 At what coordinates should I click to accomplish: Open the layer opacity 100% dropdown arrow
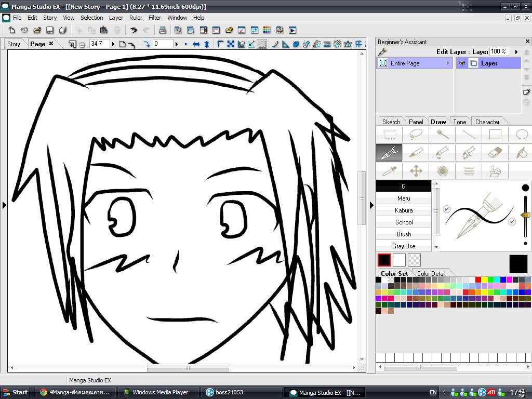[516, 51]
